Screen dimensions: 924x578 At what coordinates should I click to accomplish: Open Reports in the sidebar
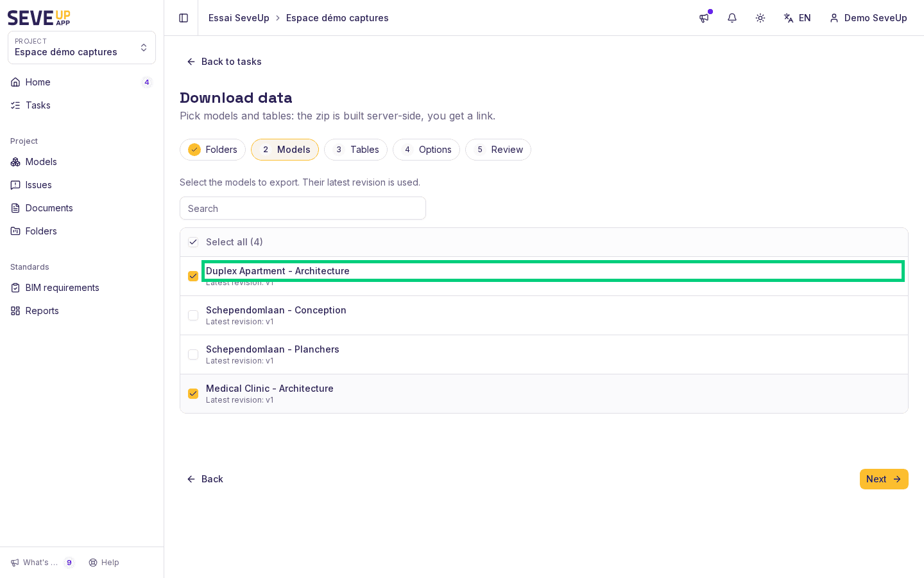pos(81,311)
